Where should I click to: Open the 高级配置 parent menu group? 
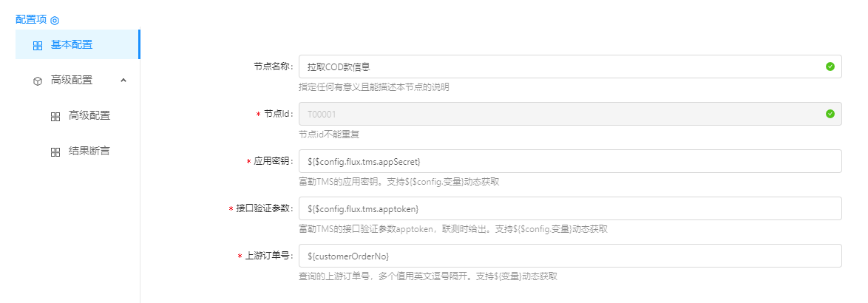72,80
